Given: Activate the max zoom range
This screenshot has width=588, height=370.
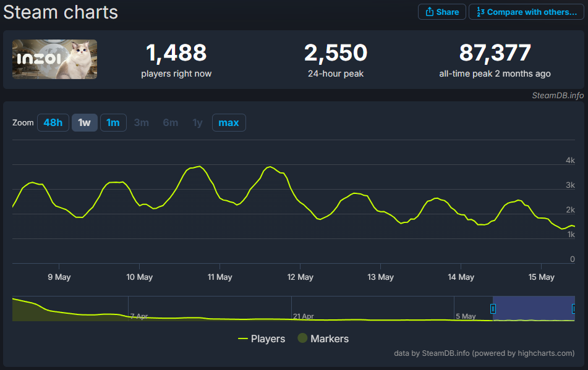Looking at the screenshot, I should [x=229, y=122].
